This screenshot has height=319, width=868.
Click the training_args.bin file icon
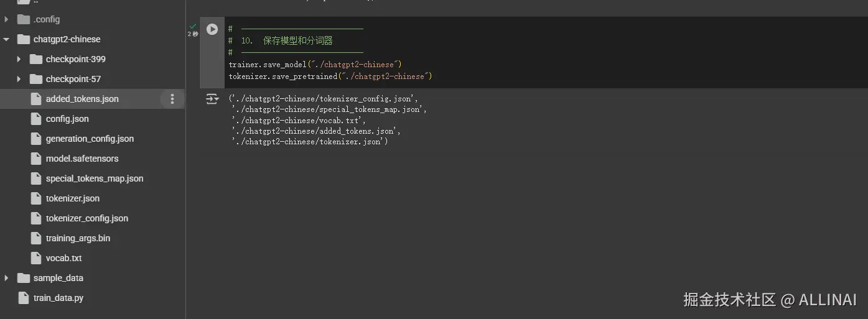(x=35, y=238)
